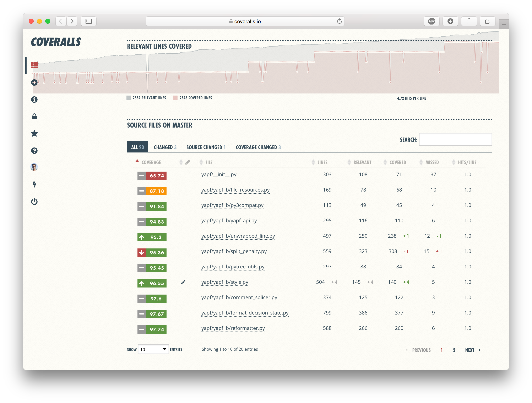Viewport: 532px width, 403px height.
Task: Open the info icon in sidebar
Action: 34,99
